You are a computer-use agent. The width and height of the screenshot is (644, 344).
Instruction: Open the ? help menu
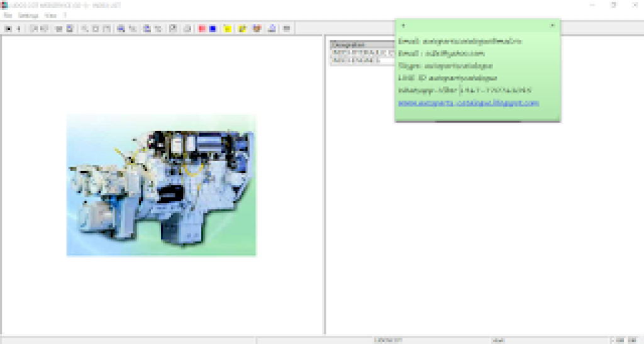point(65,16)
